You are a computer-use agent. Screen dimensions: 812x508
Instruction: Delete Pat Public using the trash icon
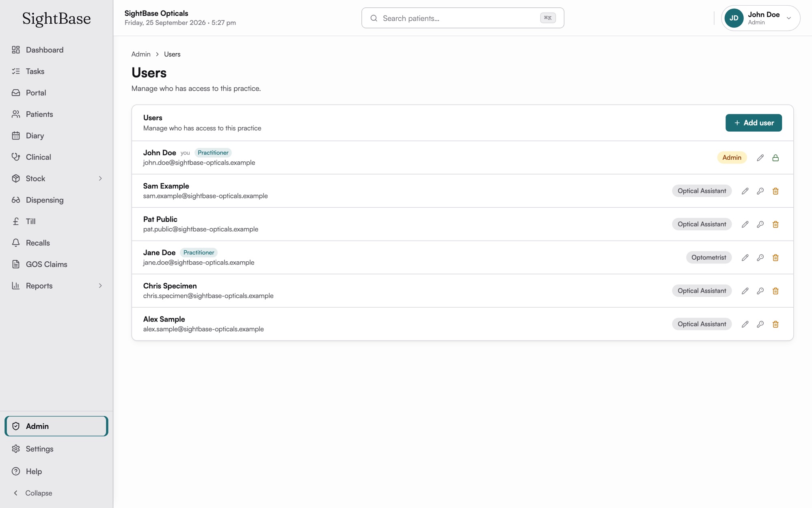775,224
